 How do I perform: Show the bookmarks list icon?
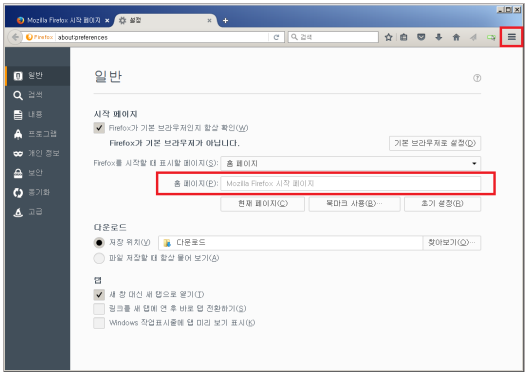coord(404,37)
